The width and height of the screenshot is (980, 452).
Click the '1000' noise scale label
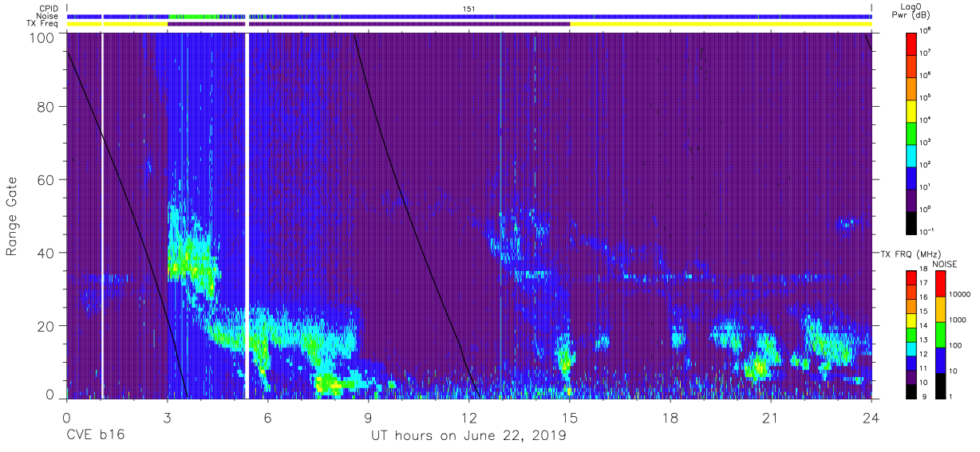(958, 320)
